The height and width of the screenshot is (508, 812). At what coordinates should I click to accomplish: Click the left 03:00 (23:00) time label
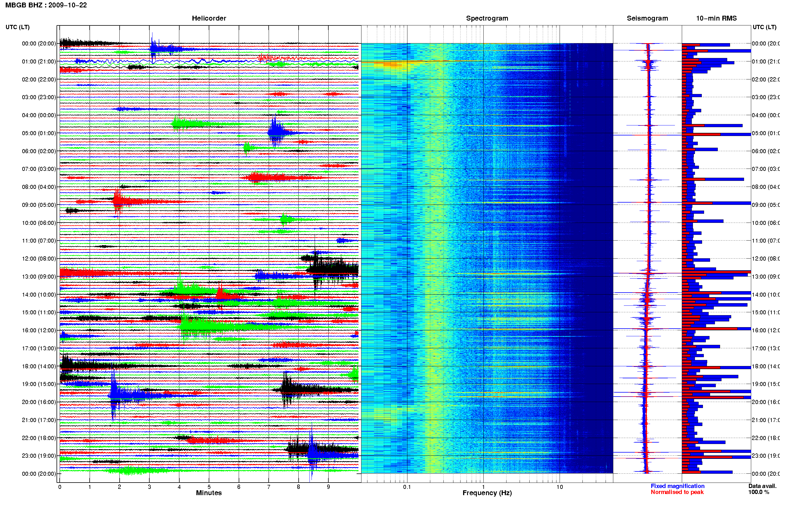39,97
